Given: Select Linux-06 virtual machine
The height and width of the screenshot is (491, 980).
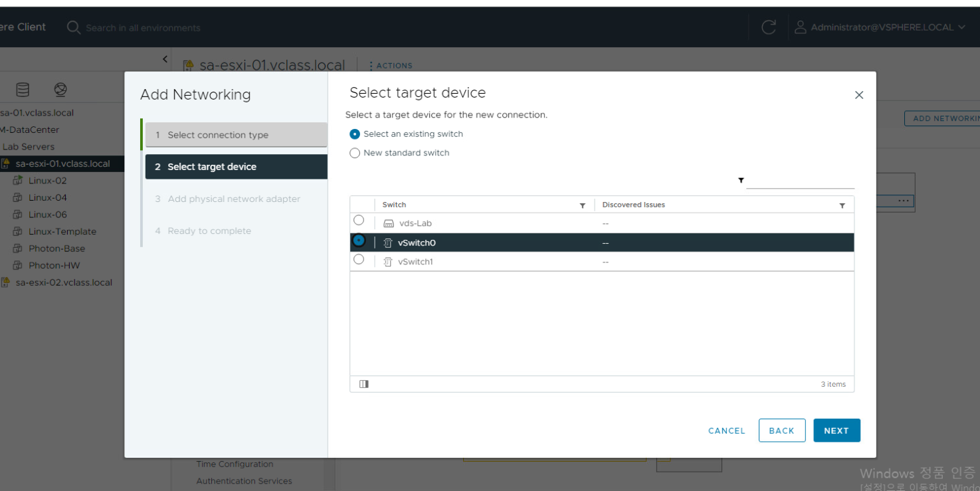Looking at the screenshot, I should tap(47, 215).
